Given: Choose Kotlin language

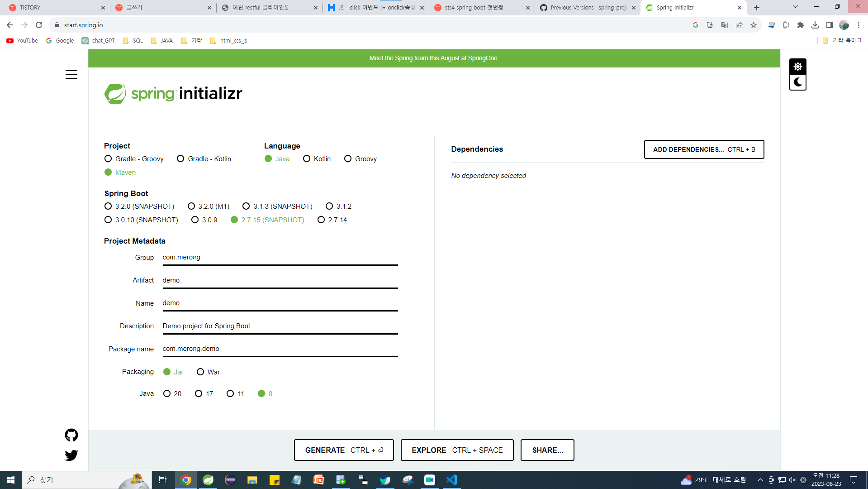Looking at the screenshot, I should (x=317, y=159).
